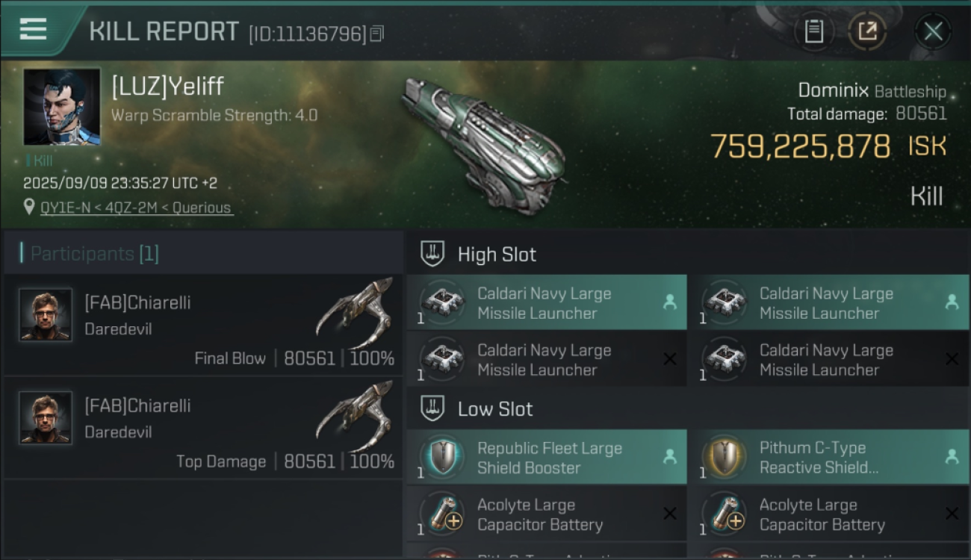971x560 pixels.
Task: Click Republic Fleet Large Shield Booster icon
Action: [444, 456]
